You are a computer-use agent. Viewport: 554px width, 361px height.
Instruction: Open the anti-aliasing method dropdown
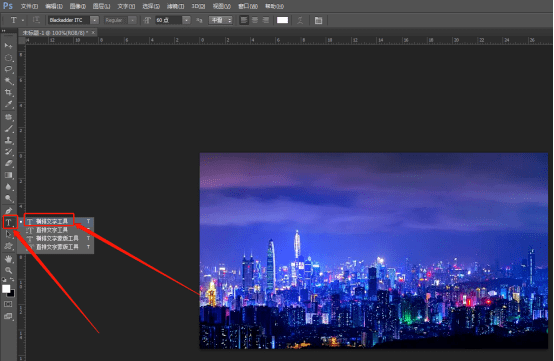[220, 20]
